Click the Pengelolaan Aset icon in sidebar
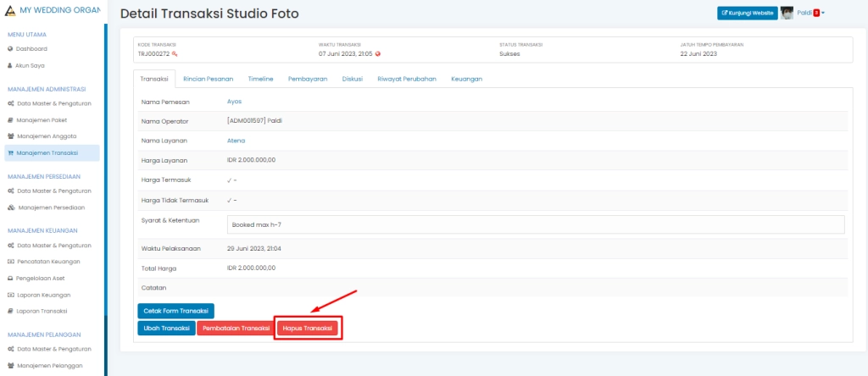This screenshot has height=376, width=868. pos(10,278)
